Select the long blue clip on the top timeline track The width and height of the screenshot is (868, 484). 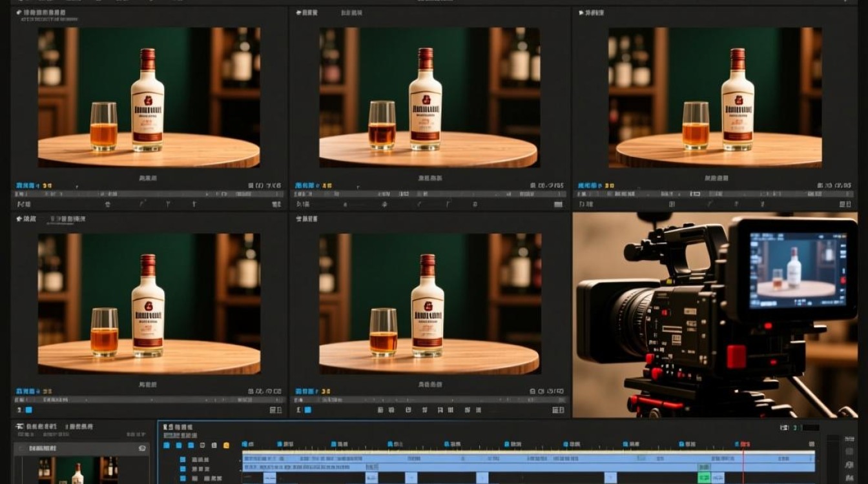pyautogui.click(x=528, y=459)
